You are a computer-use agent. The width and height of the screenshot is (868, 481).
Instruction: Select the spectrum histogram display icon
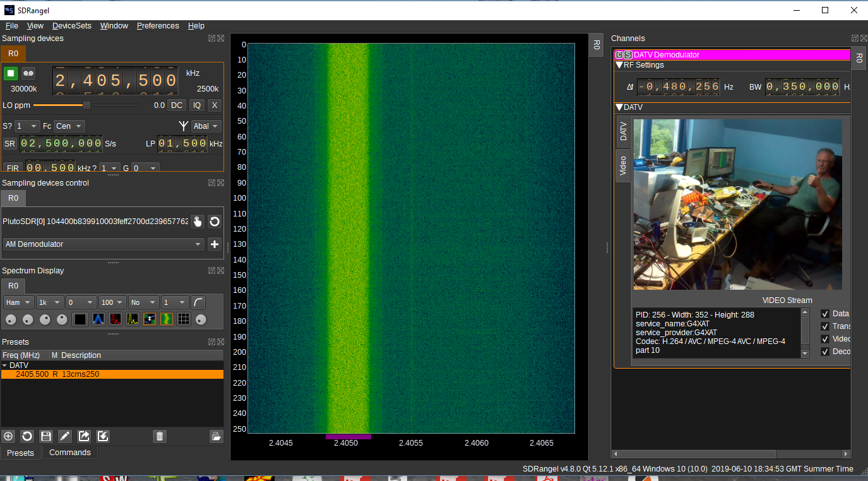(x=98, y=319)
